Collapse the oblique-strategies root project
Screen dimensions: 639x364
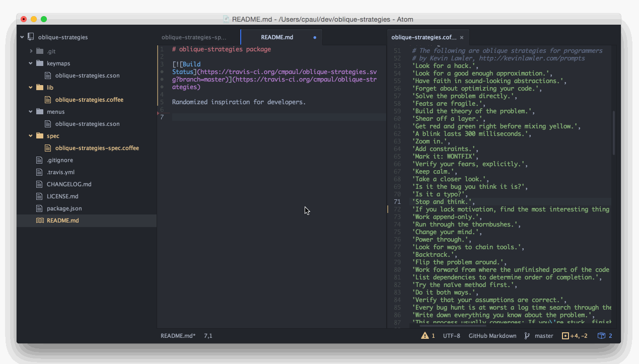[x=22, y=37]
